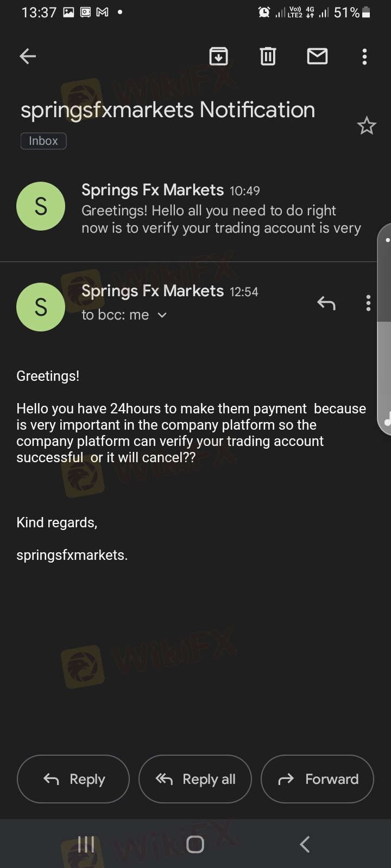Tap the 12:54 message sender avatar

click(41, 307)
